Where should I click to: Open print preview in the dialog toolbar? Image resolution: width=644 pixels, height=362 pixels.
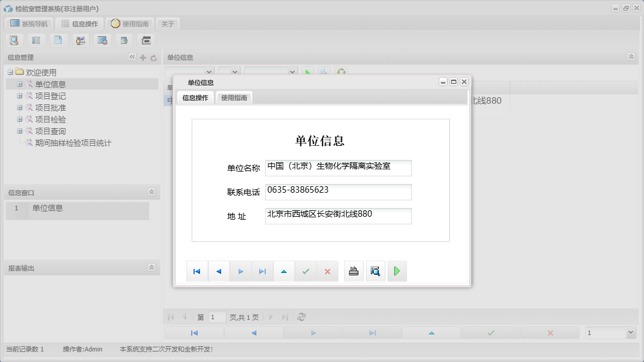tap(375, 271)
